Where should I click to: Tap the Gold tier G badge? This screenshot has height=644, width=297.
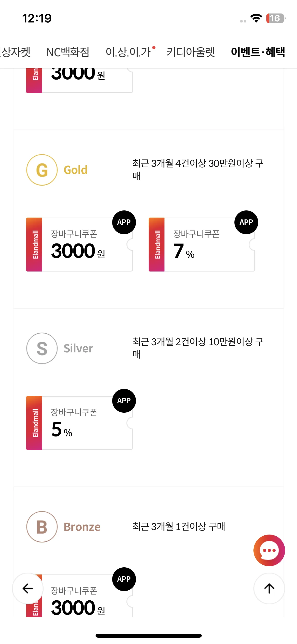tap(42, 170)
